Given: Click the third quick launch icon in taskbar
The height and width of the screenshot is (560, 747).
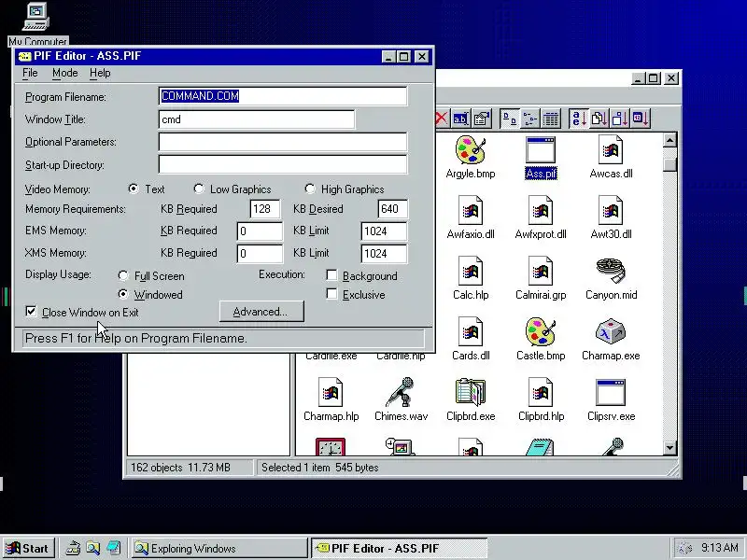Looking at the screenshot, I should point(113,549).
